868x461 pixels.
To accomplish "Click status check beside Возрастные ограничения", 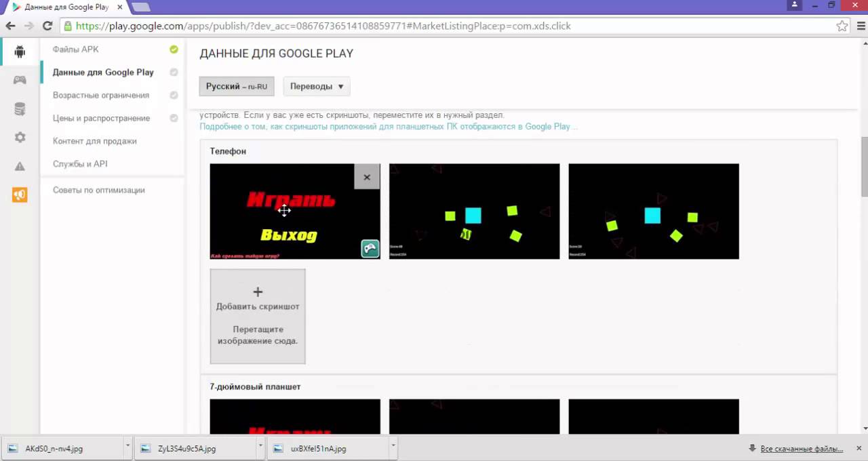I will coord(174,96).
